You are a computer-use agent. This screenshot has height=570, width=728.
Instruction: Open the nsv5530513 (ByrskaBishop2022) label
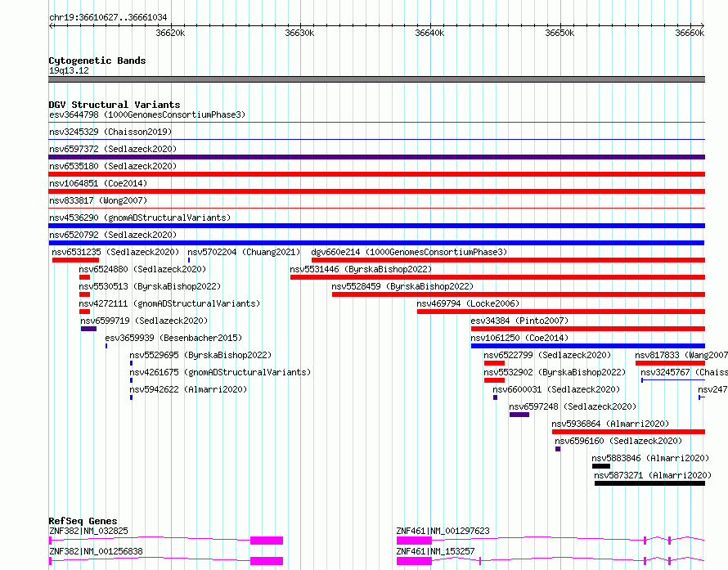(x=150, y=286)
